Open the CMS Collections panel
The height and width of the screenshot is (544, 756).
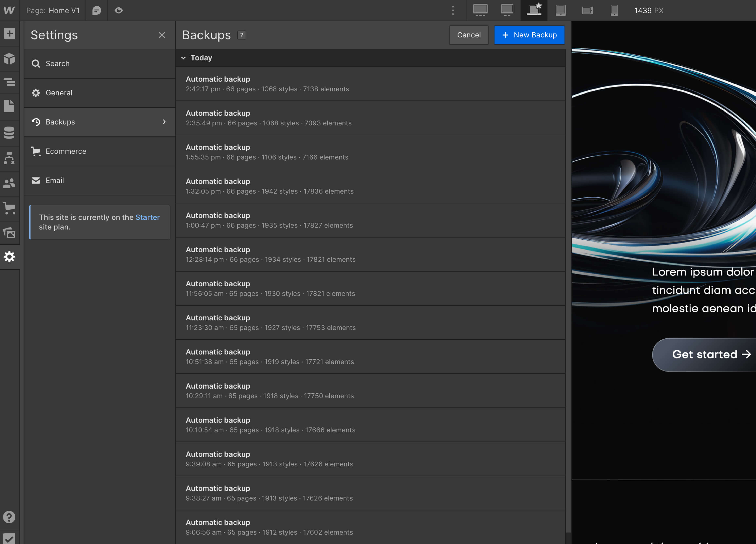10,133
